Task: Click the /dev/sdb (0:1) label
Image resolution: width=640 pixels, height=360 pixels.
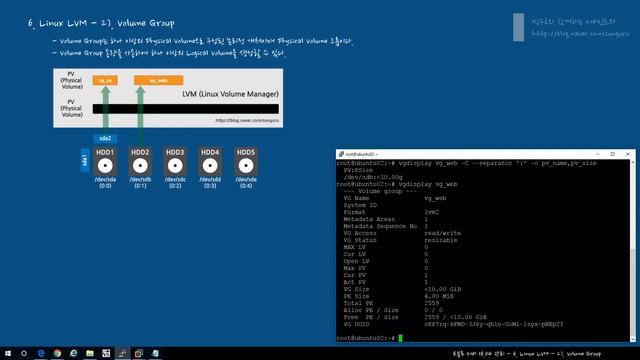Action: [x=140, y=182]
